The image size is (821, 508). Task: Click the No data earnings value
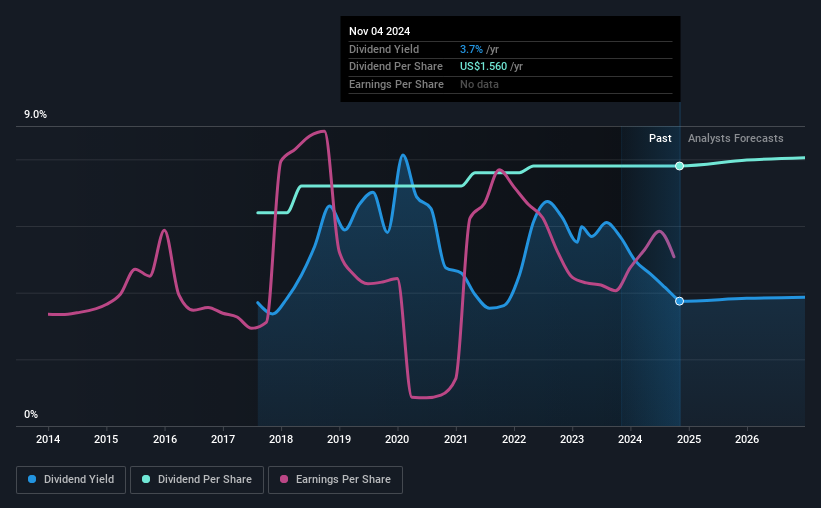(479, 84)
